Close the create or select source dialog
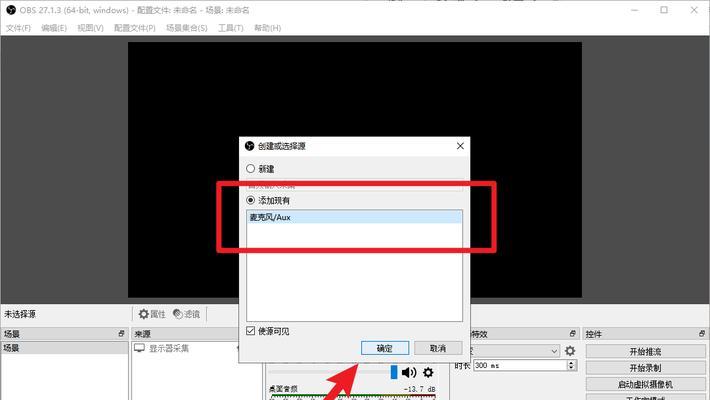 (x=460, y=146)
